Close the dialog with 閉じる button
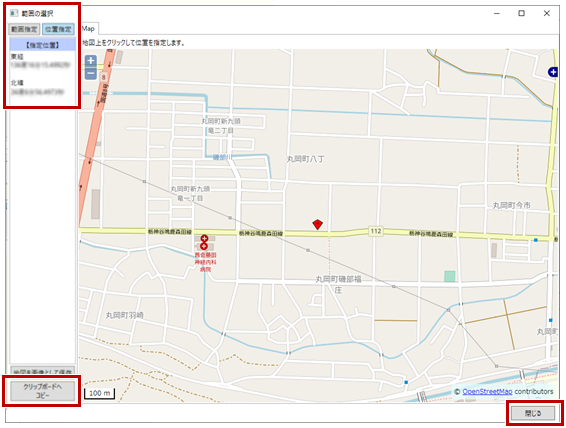The height and width of the screenshot is (428, 566). pos(533,413)
